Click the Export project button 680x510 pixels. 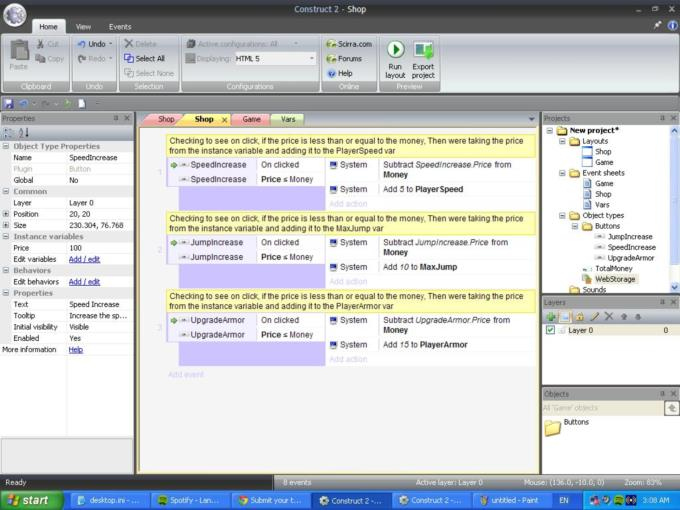423,59
